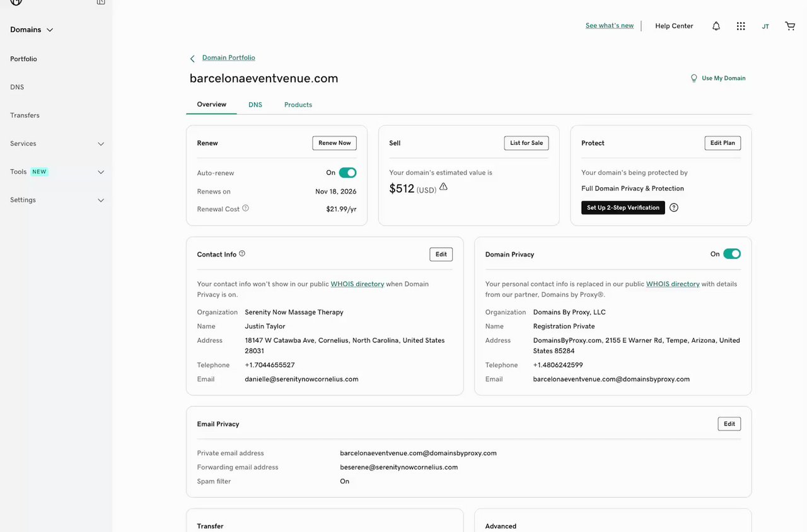The height and width of the screenshot is (532, 807).
Task: Click Set Up 2-Step Verification button
Action: coord(623,208)
